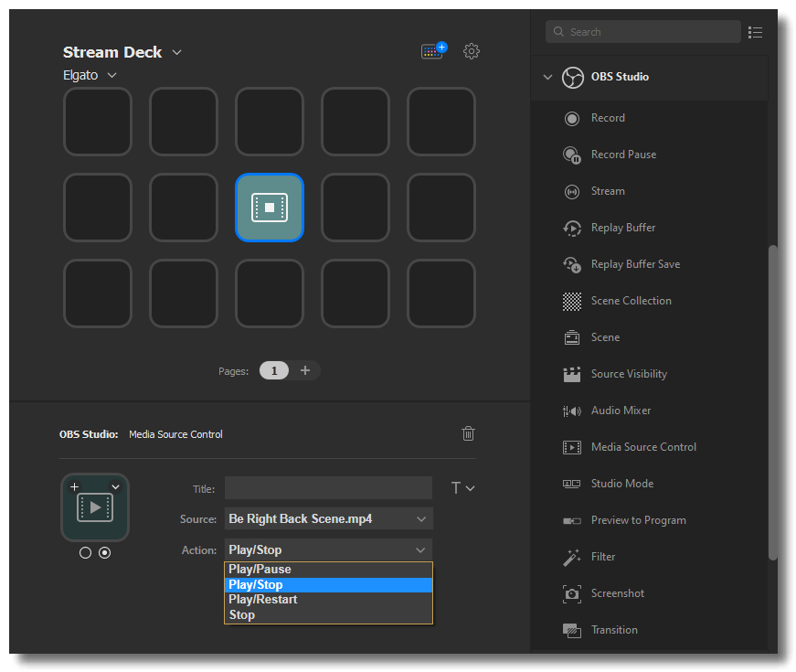Select the Replay Buffer icon
The height and width of the screenshot is (672, 796).
point(571,228)
